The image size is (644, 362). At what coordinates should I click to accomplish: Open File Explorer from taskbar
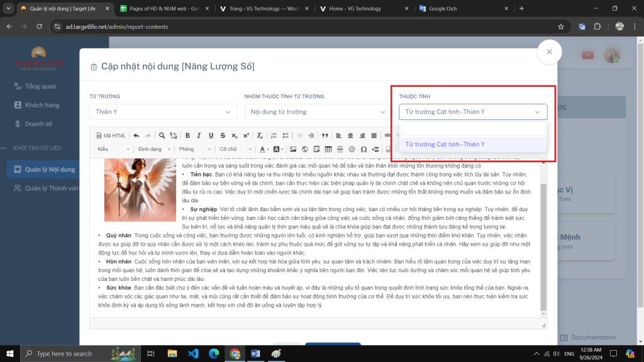point(172,353)
